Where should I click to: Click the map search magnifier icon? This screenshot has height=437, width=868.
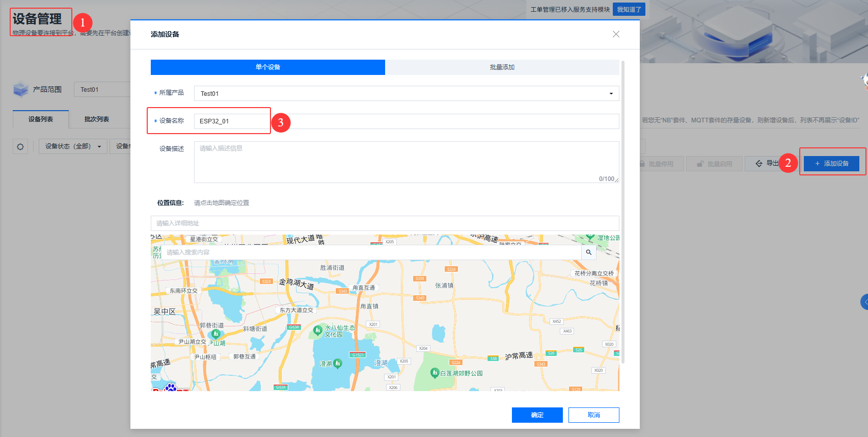[x=589, y=252]
